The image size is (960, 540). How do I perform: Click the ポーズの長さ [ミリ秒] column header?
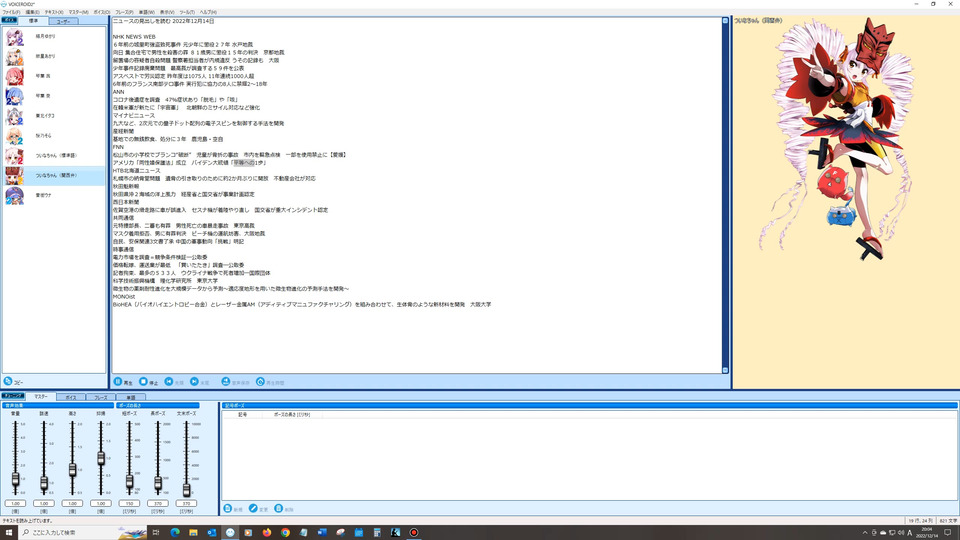[292, 414]
